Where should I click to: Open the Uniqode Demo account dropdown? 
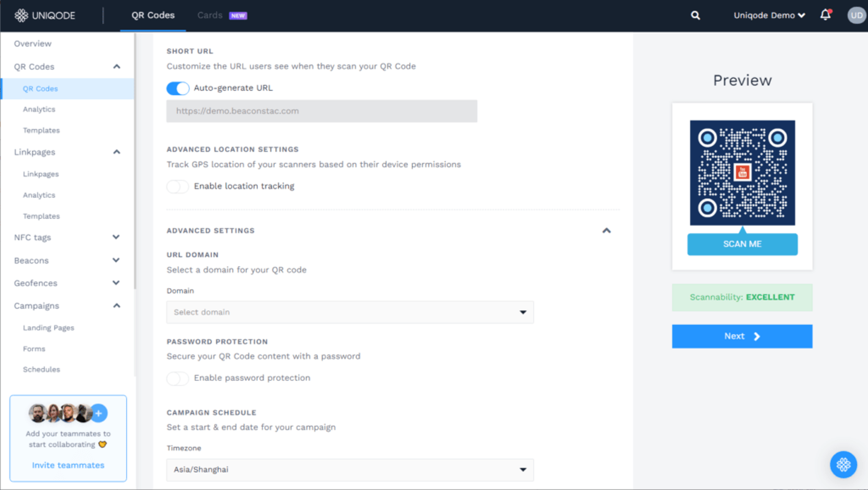coord(769,16)
